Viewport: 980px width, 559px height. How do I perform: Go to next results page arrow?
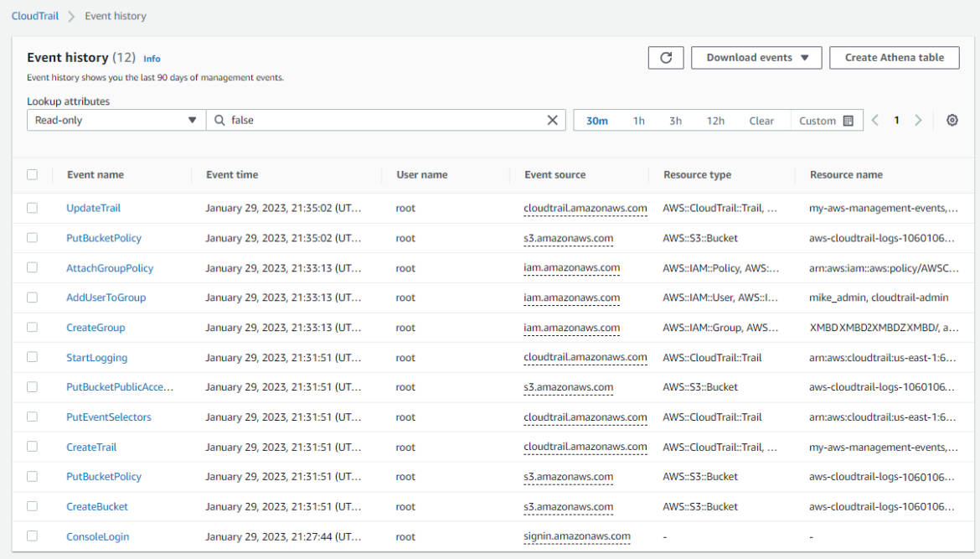point(918,120)
